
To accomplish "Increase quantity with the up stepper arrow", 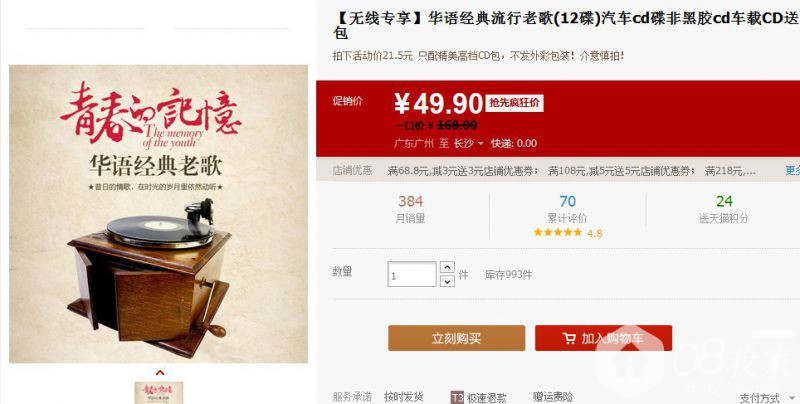I will tap(447, 267).
